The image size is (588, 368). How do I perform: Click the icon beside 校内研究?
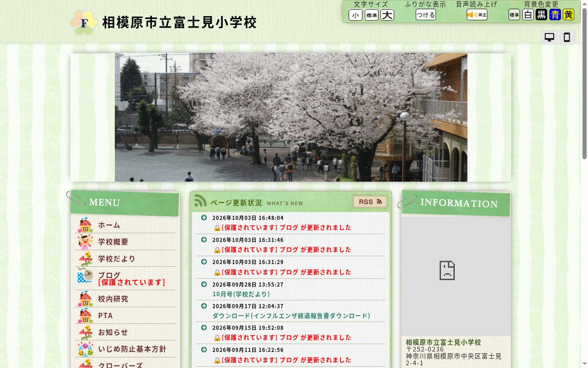point(85,299)
